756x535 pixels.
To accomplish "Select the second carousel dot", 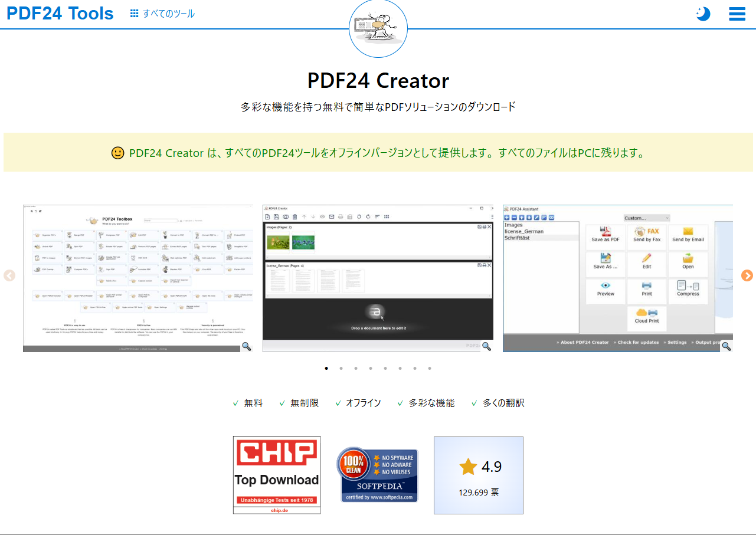I will point(341,368).
